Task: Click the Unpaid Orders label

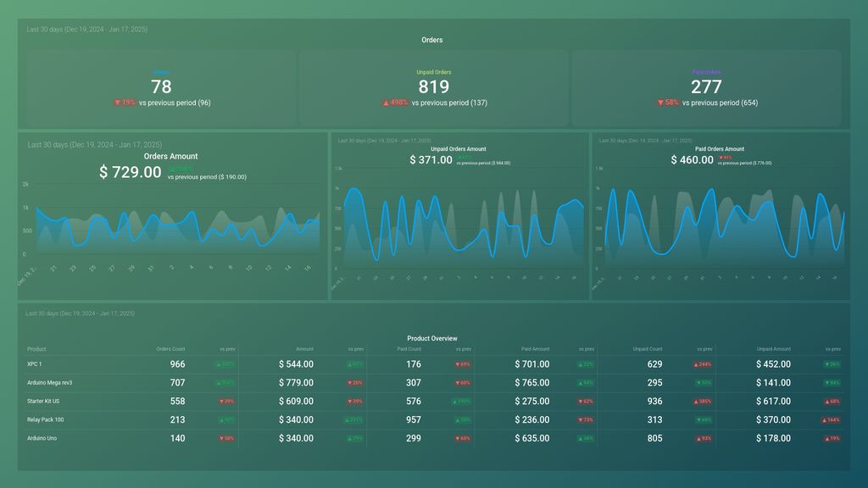Action: pyautogui.click(x=433, y=72)
